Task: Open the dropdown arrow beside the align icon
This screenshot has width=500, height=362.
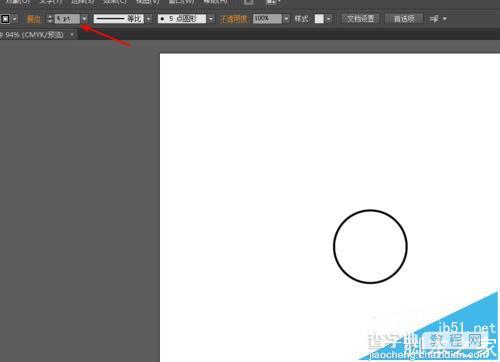Action: click(444, 19)
